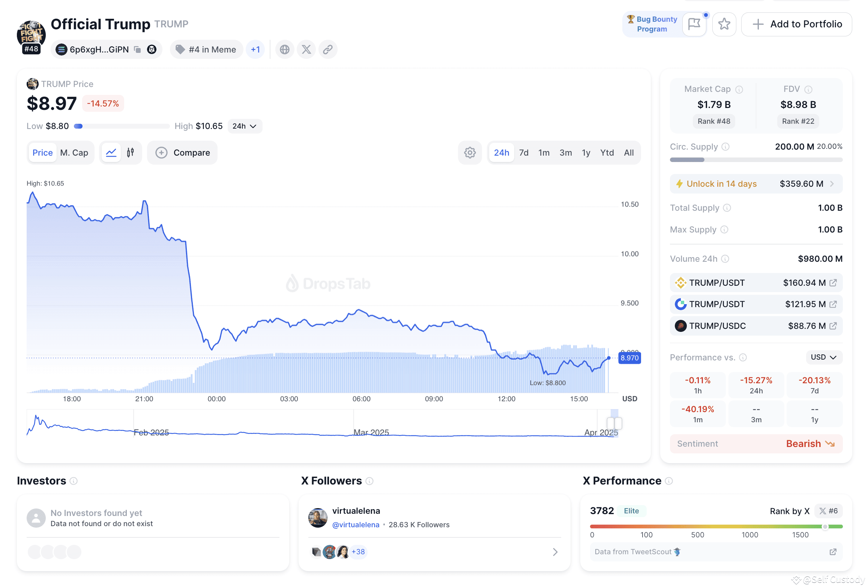The image size is (868, 588).
Task: Click the Official Trump token logo
Action: point(31,34)
